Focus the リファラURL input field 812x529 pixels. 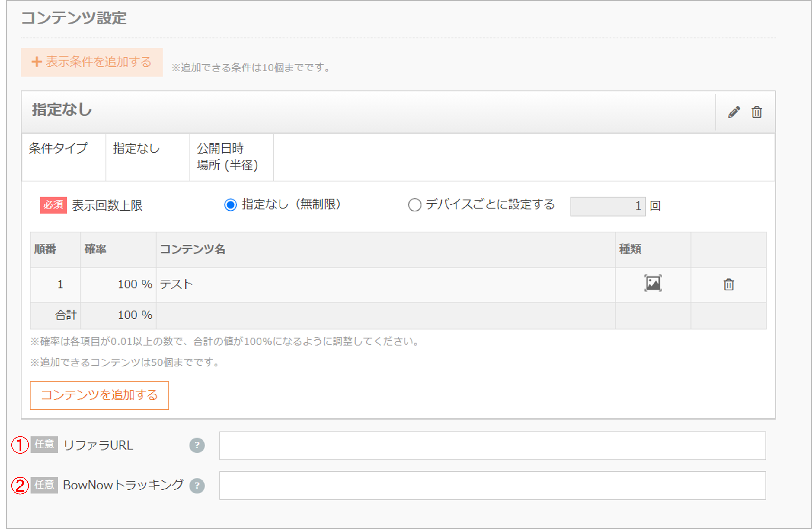[492, 445]
